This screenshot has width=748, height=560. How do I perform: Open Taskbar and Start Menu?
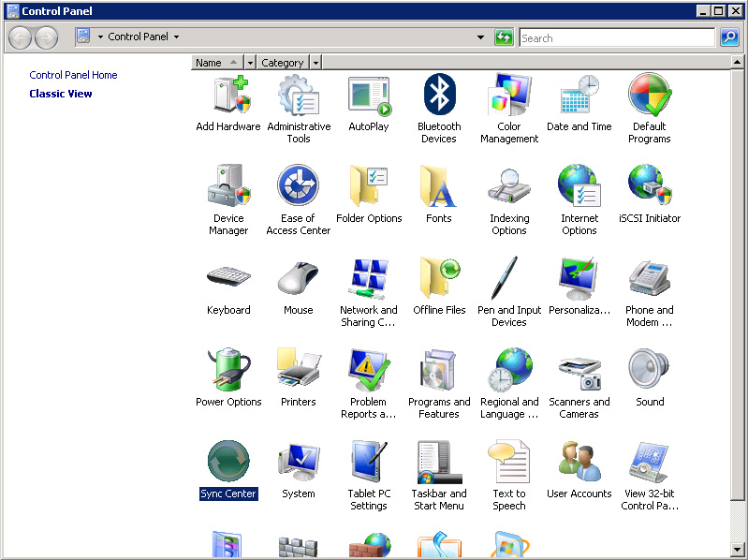coord(439,476)
